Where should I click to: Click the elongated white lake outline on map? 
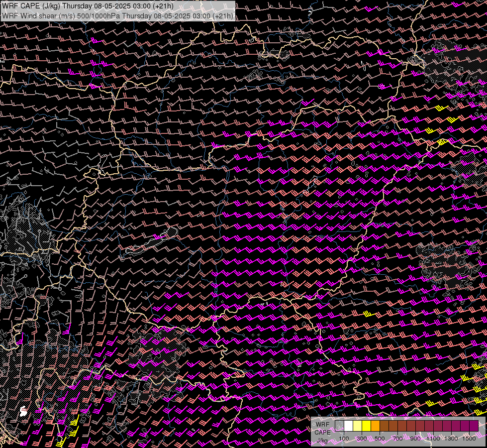pyautogui.click(x=152, y=241)
